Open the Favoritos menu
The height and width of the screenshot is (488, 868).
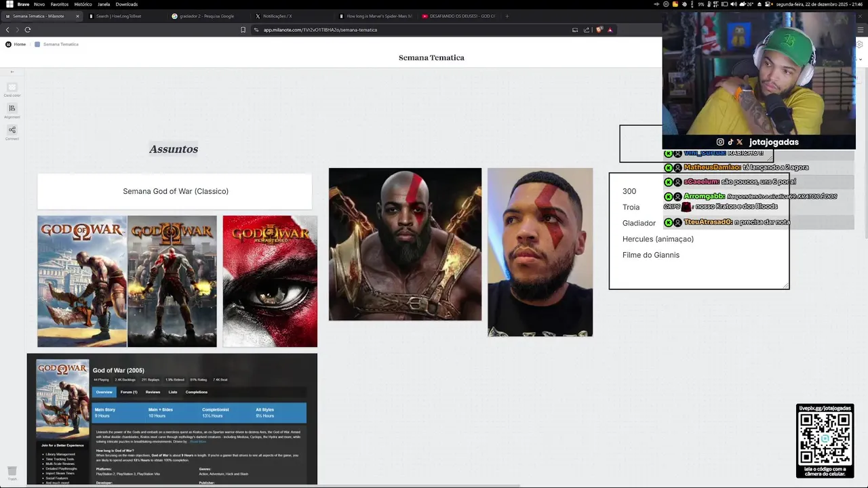pyautogui.click(x=60, y=4)
